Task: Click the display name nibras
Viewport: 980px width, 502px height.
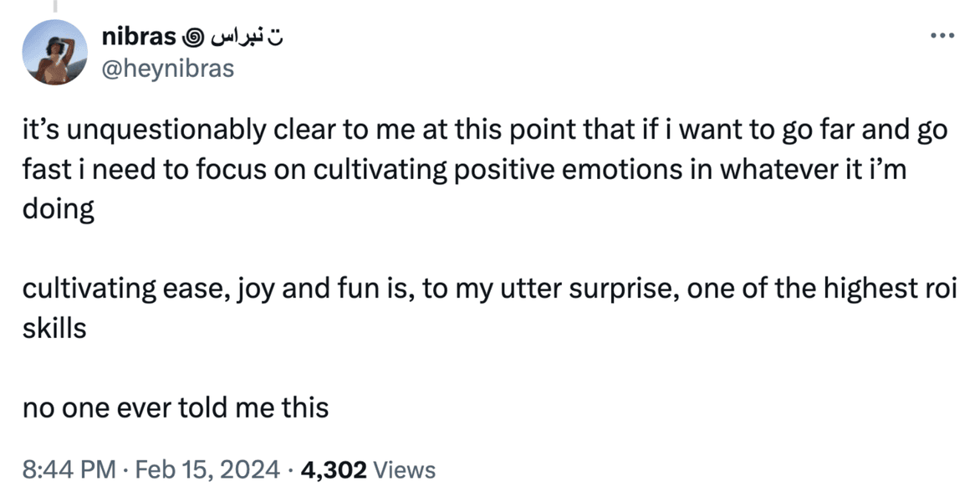Action: point(139,37)
